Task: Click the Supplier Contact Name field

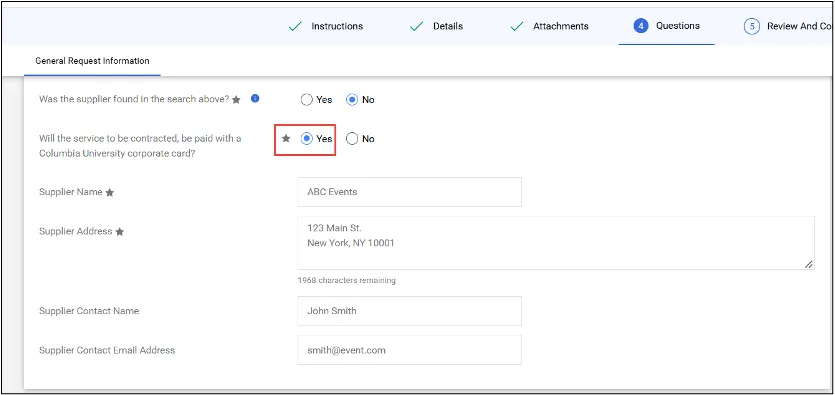Action: 410,311
